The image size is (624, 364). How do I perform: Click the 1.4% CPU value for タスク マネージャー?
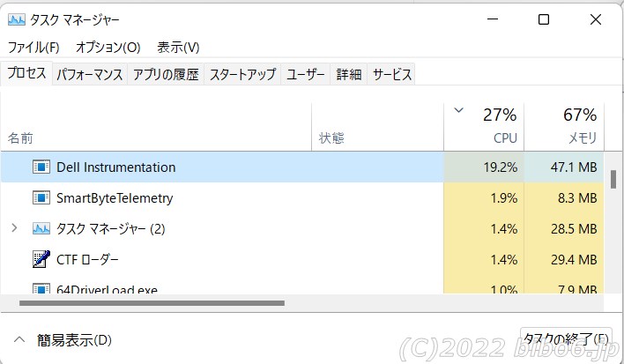pyautogui.click(x=504, y=229)
